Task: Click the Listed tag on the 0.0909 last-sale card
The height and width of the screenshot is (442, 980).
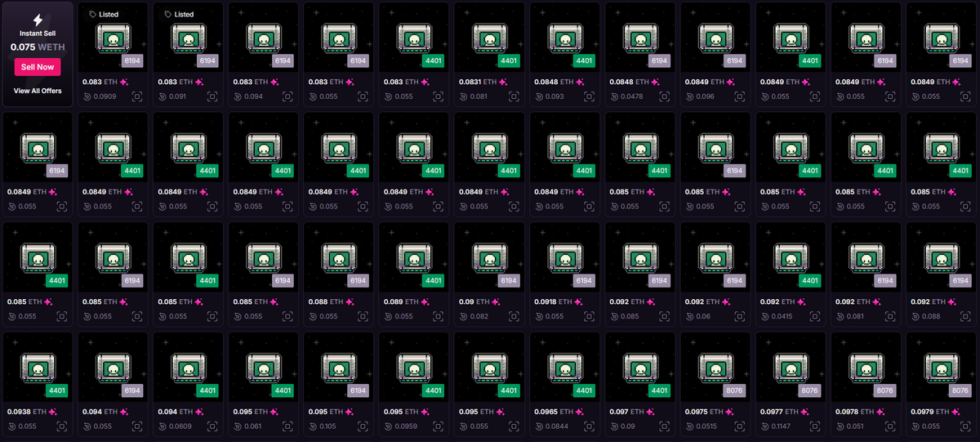Action: click(104, 15)
